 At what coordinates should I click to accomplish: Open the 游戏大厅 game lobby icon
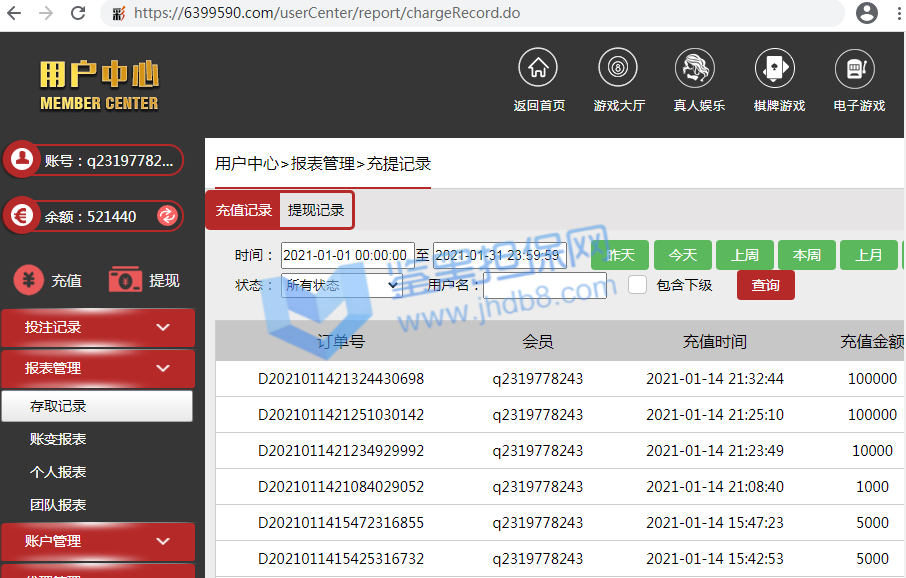click(618, 68)
